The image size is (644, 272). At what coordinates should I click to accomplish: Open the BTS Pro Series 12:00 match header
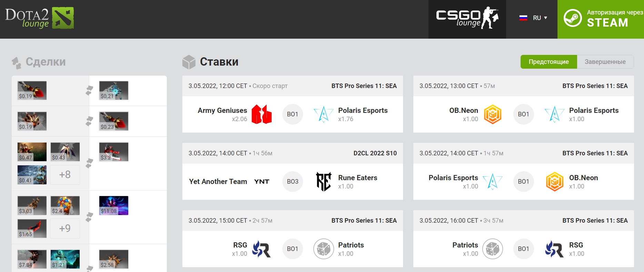click(x=292, y=86)
